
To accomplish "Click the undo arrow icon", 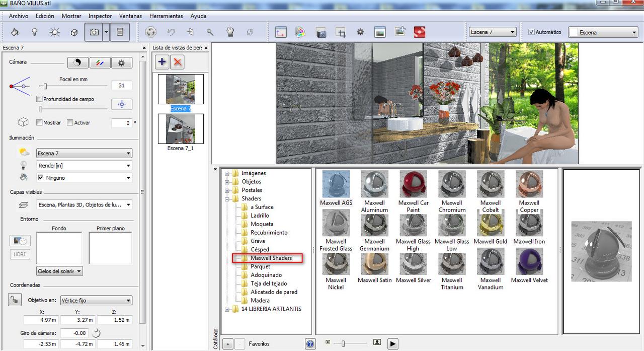I will 171,32.
